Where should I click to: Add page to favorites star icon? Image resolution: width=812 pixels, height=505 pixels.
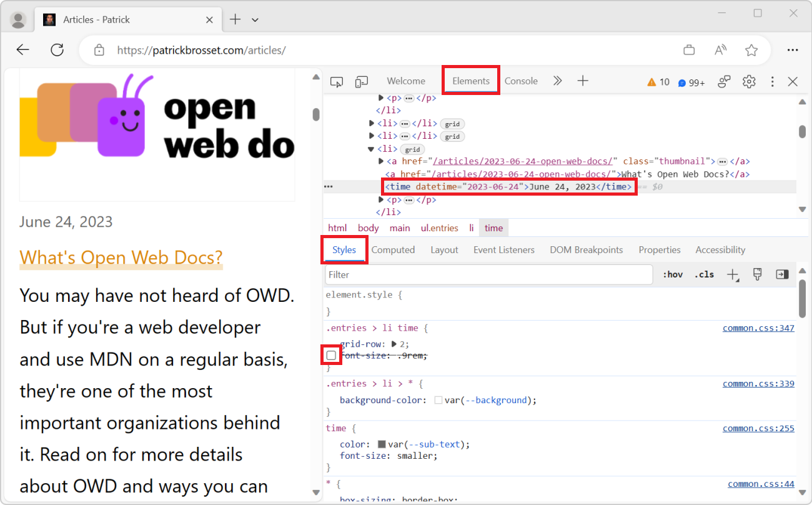751,50
